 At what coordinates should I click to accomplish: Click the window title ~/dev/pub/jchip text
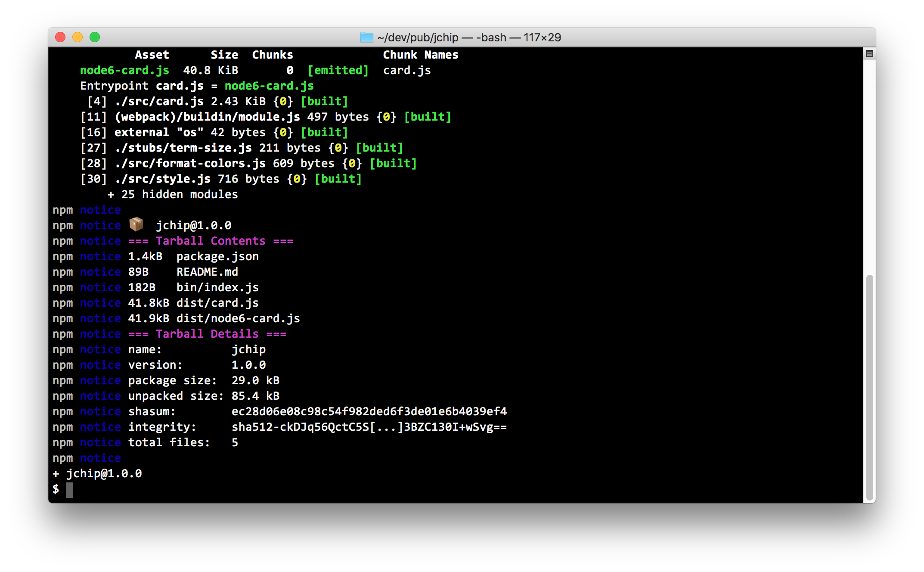tap(418, 37)
